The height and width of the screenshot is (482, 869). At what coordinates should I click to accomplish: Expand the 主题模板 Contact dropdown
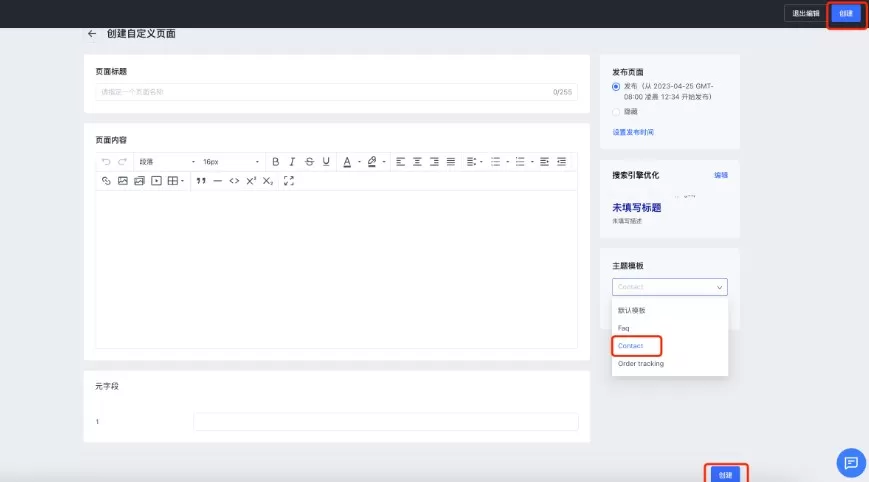[x=670, y=287]
